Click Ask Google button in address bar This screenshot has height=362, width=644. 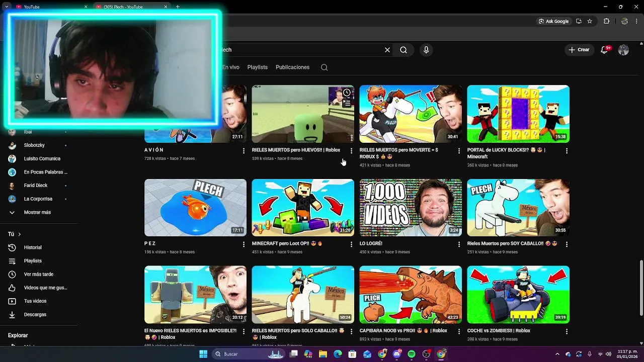click(553, 21)
